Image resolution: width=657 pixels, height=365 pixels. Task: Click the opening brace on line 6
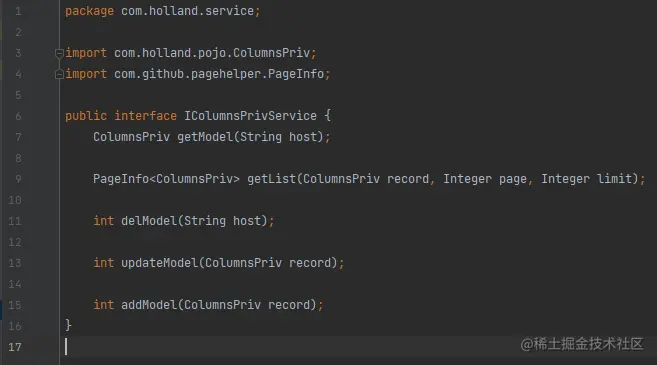click(x=328, y=116)
